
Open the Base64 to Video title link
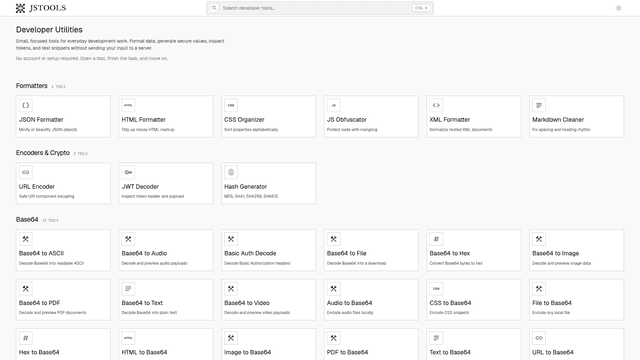point(247,303)
